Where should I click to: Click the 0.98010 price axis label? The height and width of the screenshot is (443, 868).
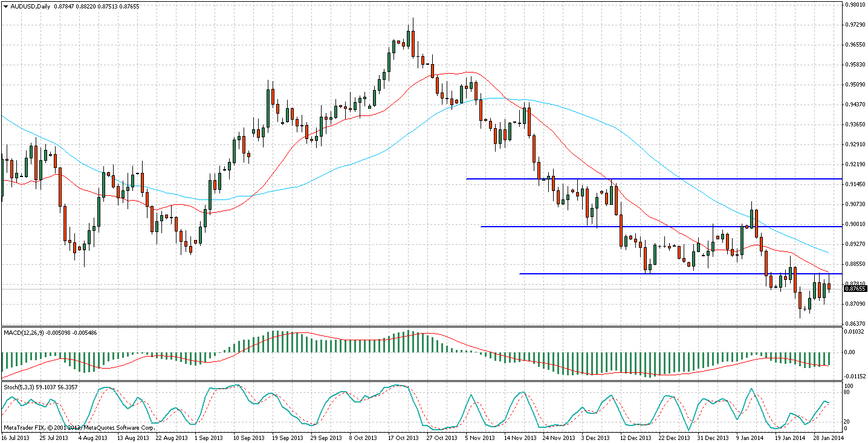[855, 5]
